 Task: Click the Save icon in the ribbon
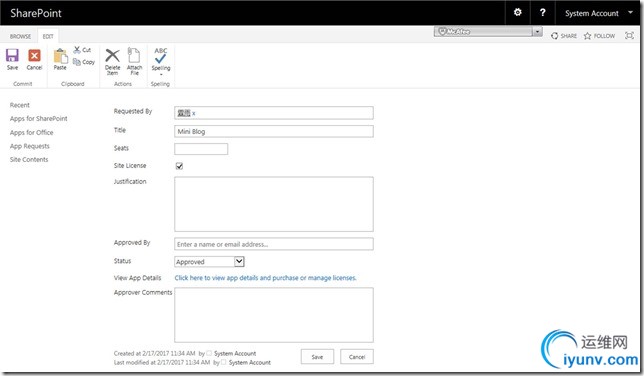point(12,55)
